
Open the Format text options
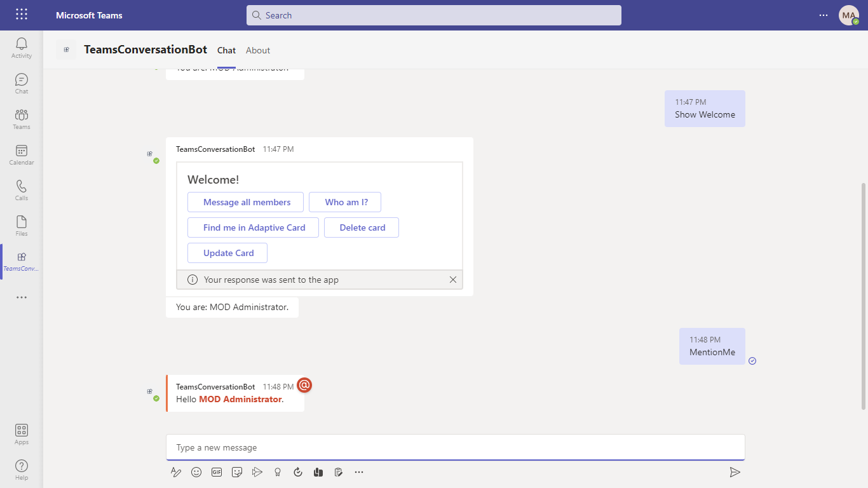(x=176, y=472)
